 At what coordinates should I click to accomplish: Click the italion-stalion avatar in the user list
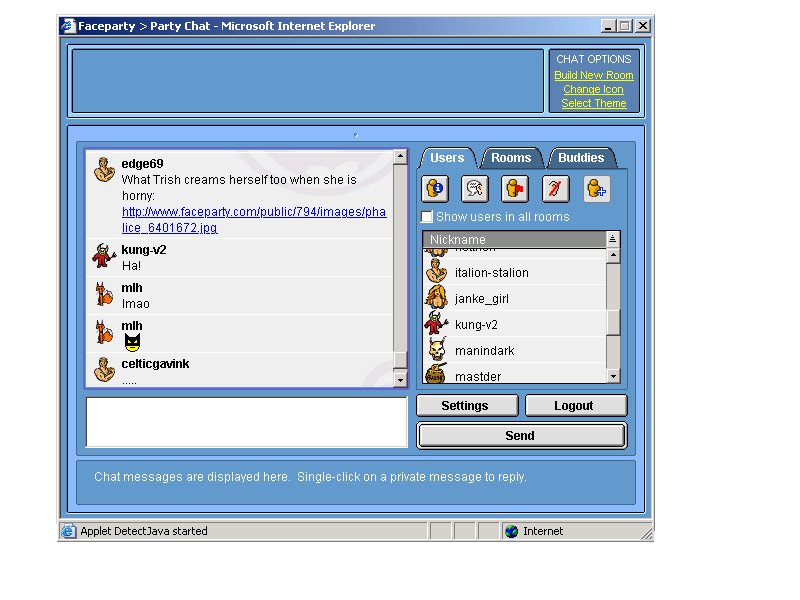[x=436, y=271]
